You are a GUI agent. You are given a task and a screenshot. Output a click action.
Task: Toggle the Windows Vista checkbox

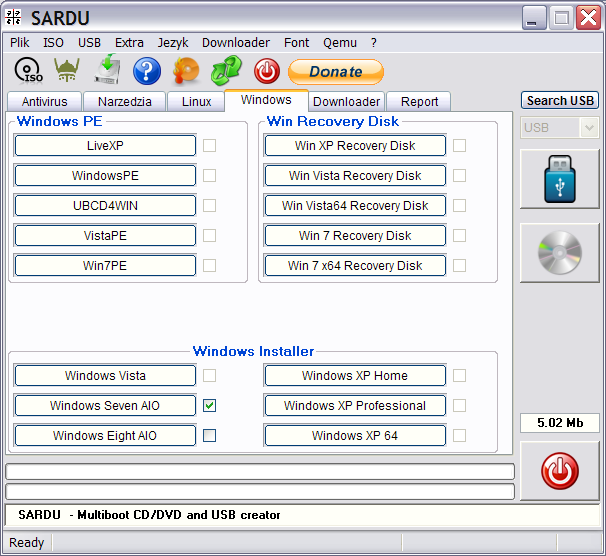[209, 376]
